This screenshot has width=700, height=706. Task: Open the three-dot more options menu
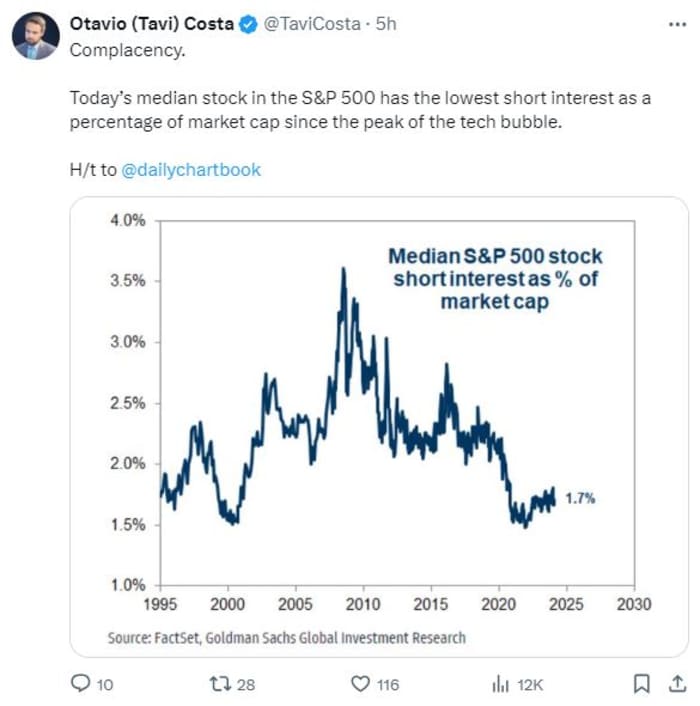[677, 24]
